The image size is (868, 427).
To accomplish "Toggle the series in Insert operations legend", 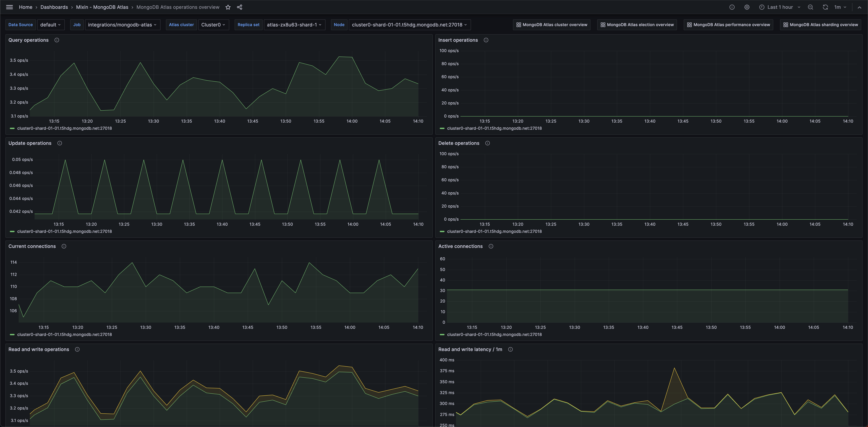I will 494,128.
